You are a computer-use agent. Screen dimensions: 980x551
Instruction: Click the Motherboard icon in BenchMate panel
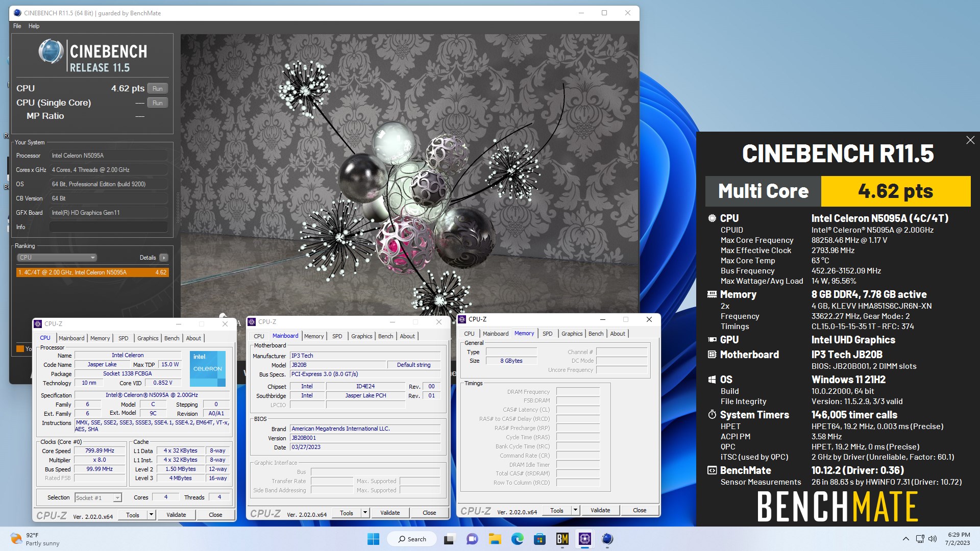click(712, 355)
